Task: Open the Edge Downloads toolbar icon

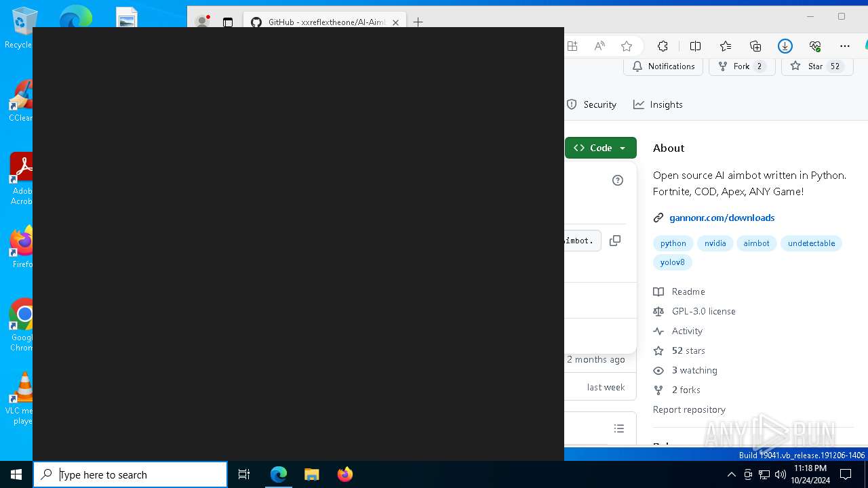Action: point(785,46)
